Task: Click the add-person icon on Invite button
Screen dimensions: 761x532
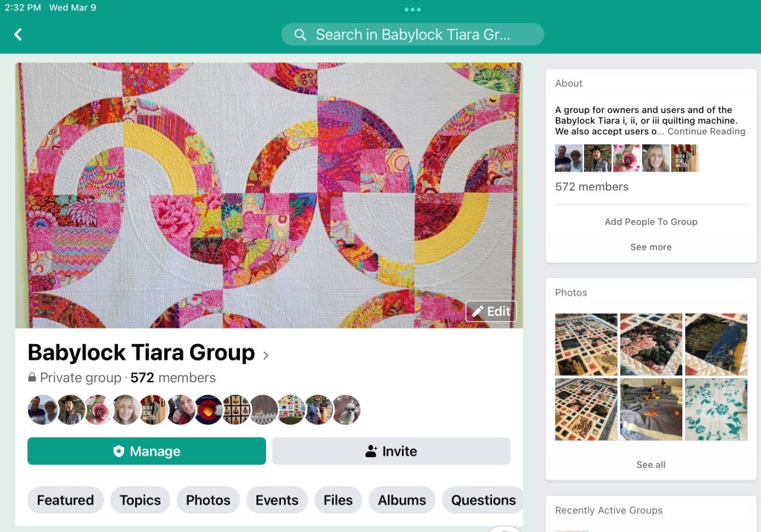Action: (372, 451)
